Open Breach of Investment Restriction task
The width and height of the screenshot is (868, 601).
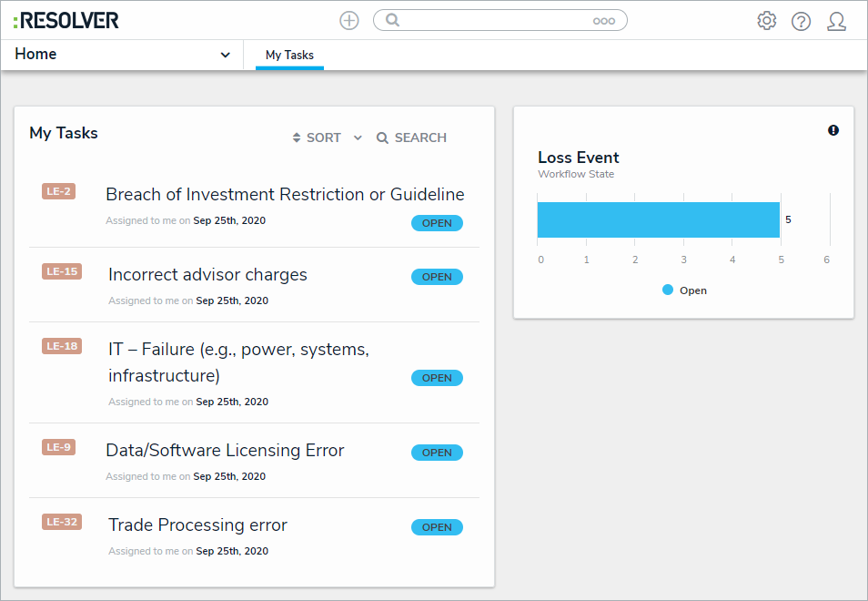[x=285, y=194]
